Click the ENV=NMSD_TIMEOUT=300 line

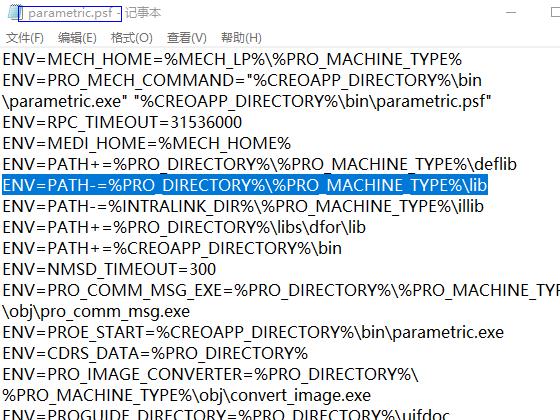(x=109, y=269)
